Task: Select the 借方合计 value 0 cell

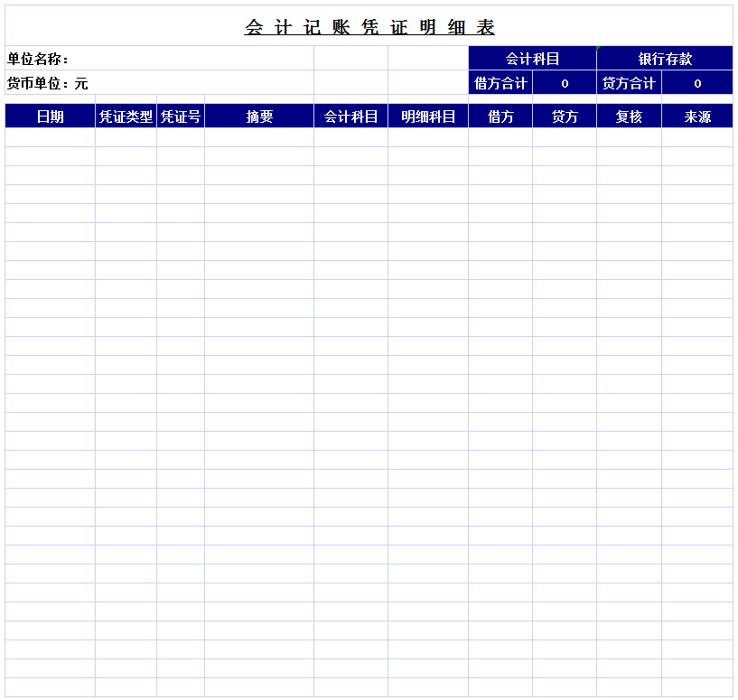Action: pos(565,83)
